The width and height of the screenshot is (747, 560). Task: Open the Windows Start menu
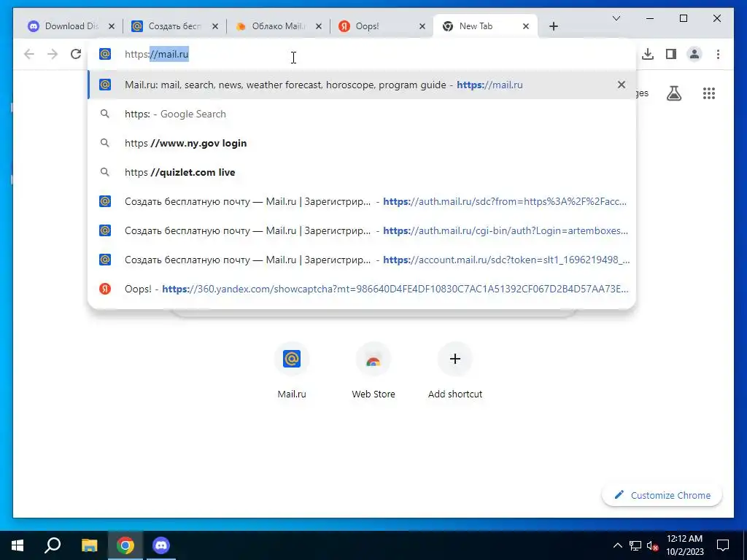18,545
